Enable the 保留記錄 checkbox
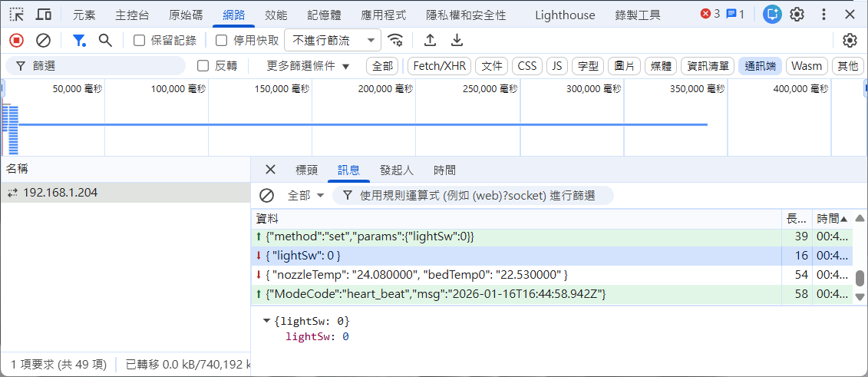Viewport: 868px width, 377px height. tap(140, 40)
